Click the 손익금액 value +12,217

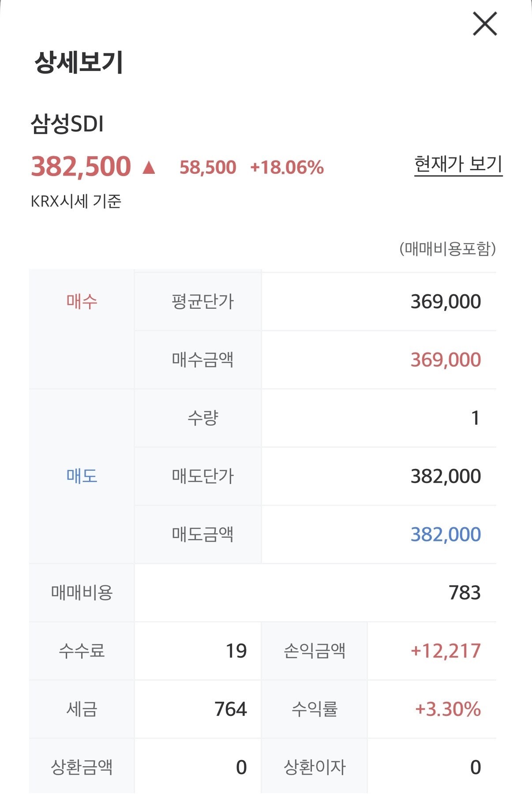[x=446, y=651]
